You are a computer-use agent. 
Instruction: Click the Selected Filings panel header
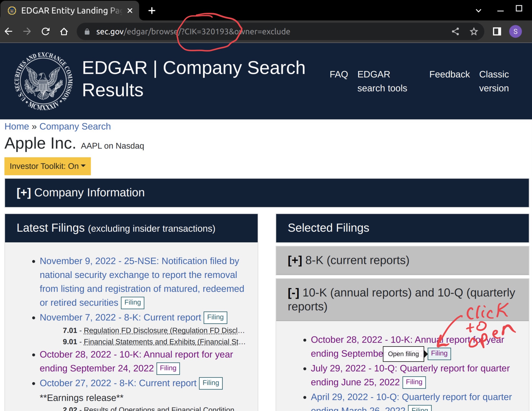[402, 228]
